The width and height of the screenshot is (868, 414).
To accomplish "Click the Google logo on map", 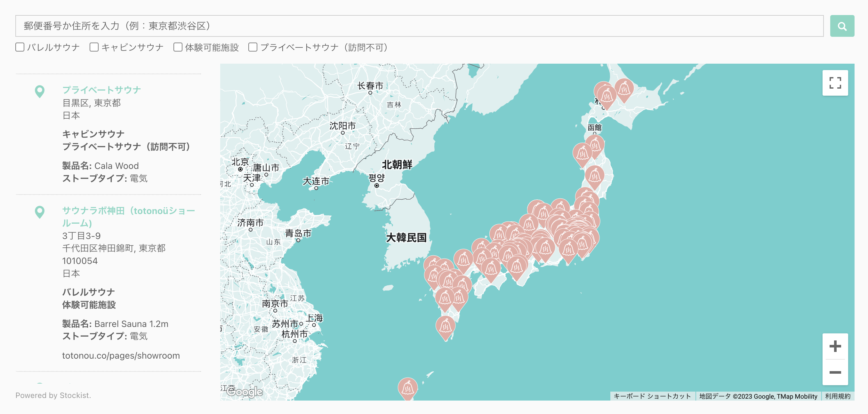I will point(245,391).
